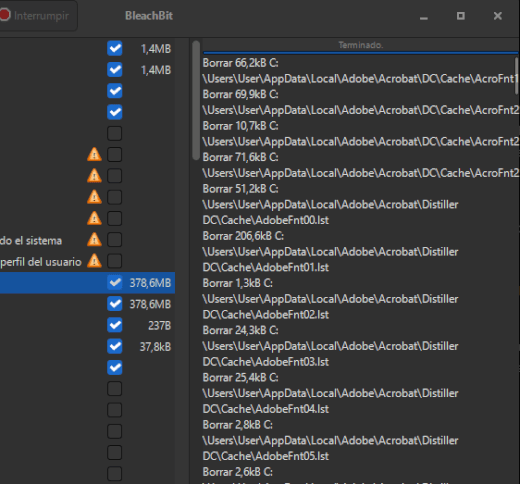Click the BleachBit title text
520x484 pixels.
coord(149,16)
